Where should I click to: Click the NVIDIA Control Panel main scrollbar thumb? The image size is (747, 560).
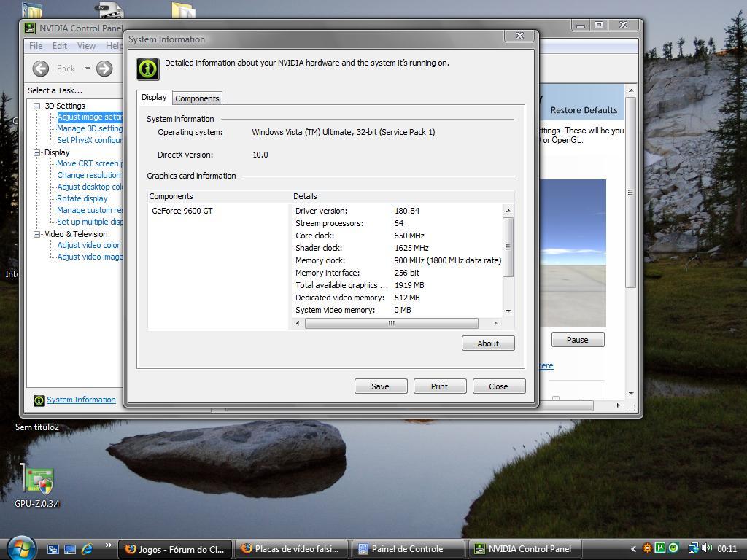tap(630, 192)
